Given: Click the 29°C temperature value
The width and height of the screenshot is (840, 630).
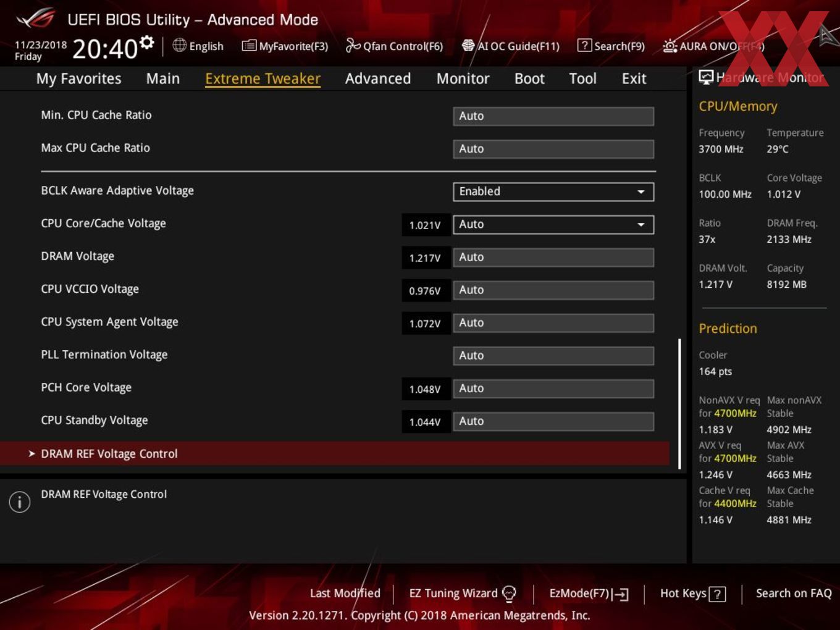Looking at the screenshot, I should click(778, 149).
